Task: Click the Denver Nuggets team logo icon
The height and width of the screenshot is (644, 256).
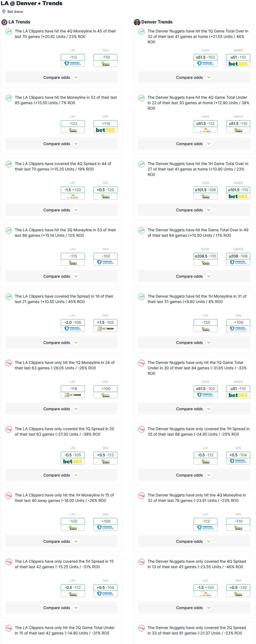Action: [x=137, y=22]
